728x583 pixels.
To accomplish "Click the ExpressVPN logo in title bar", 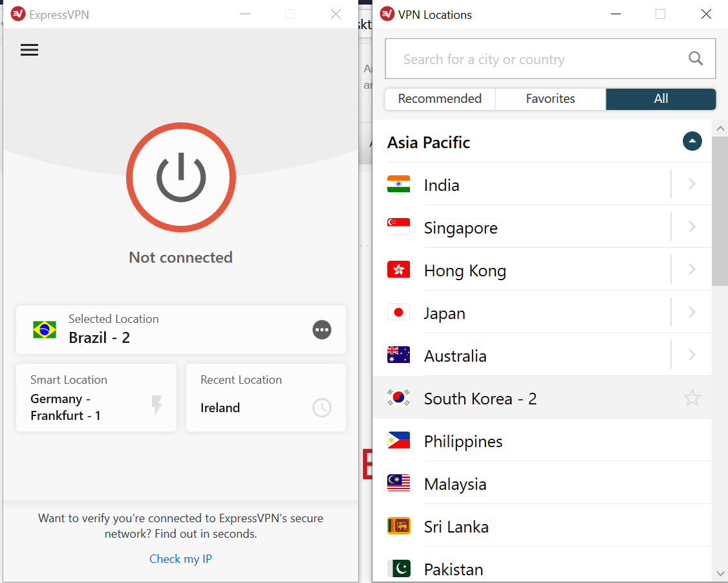I will point(18,14).
